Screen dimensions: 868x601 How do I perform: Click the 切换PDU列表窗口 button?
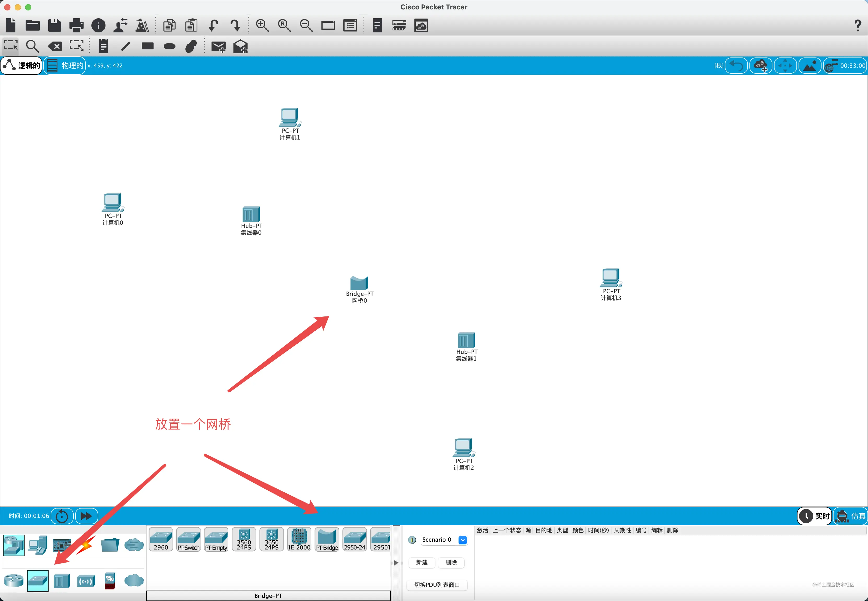437,585
